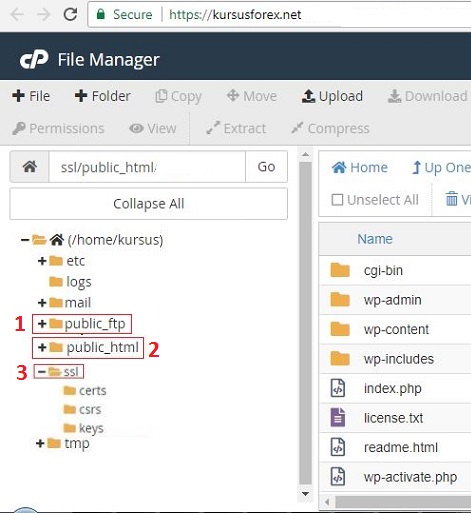Click the Go button
Image resolution: width=471 pixels, height=513 pixels.
[x=266, y=166]
